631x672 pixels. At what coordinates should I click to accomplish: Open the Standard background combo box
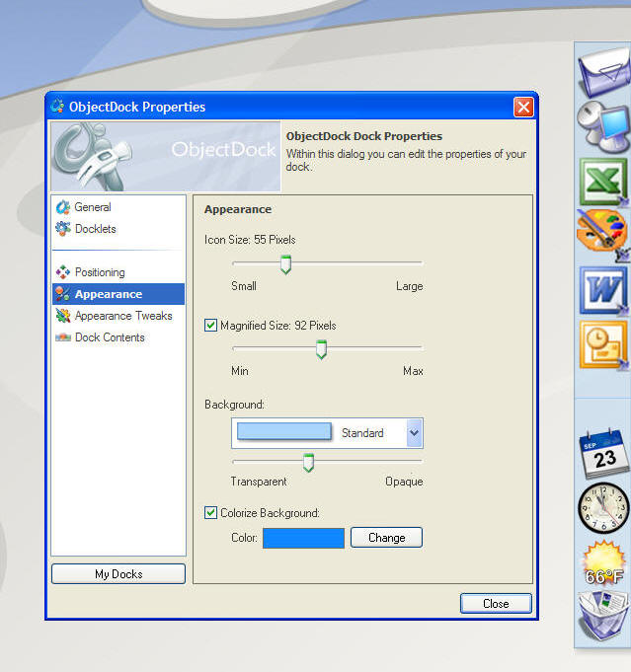(327, 433)
